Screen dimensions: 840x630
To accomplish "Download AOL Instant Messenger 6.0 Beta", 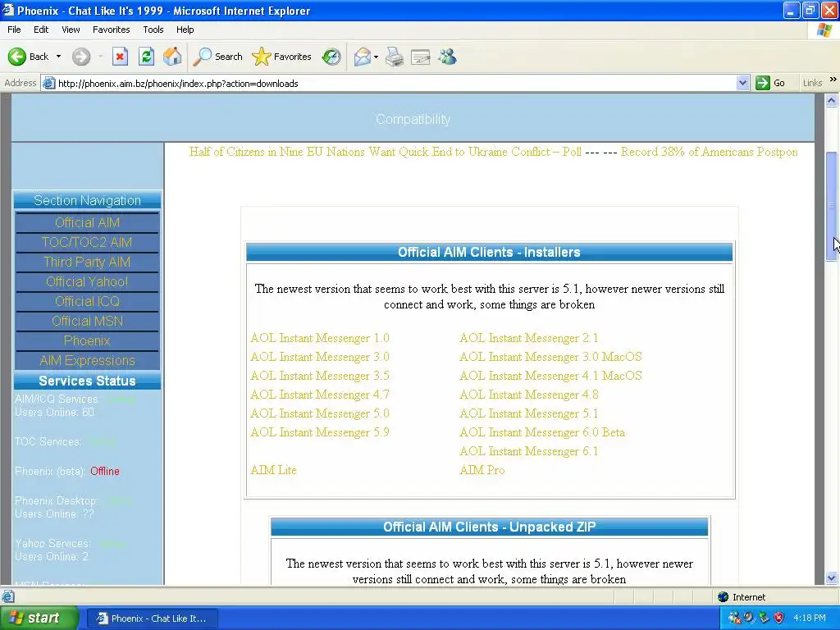I will point(542,432).
